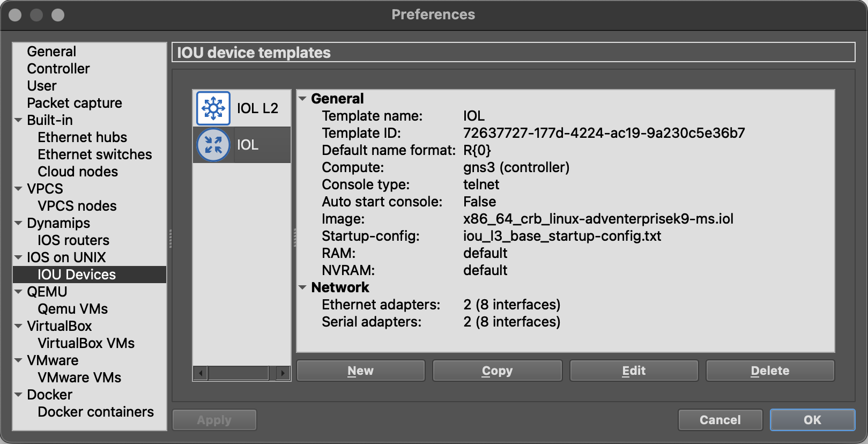Screen dimensions: 868x444
Task: Edit the selected IOL template
Action: point(634,371)
